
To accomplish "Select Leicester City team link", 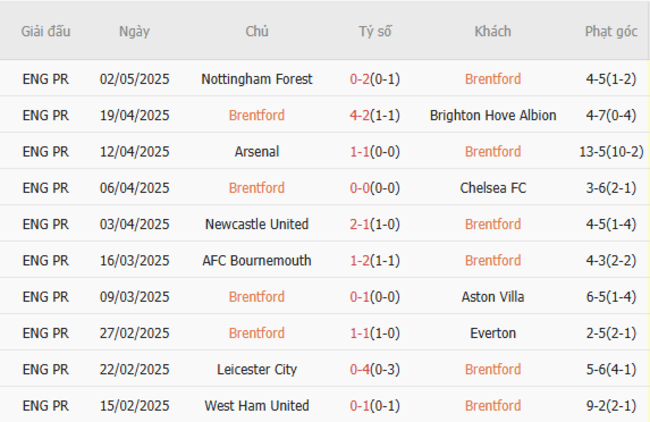I will coord(256,369).
